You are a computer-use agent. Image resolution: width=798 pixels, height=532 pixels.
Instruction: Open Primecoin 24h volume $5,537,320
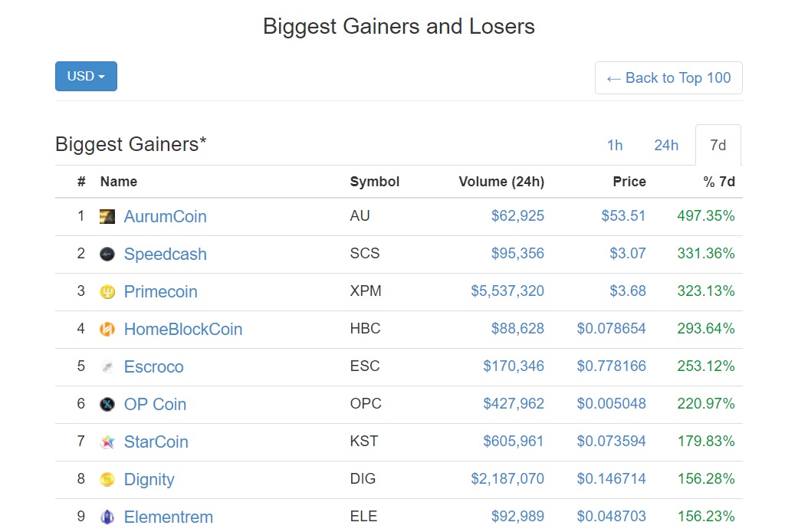coord(507,291)
